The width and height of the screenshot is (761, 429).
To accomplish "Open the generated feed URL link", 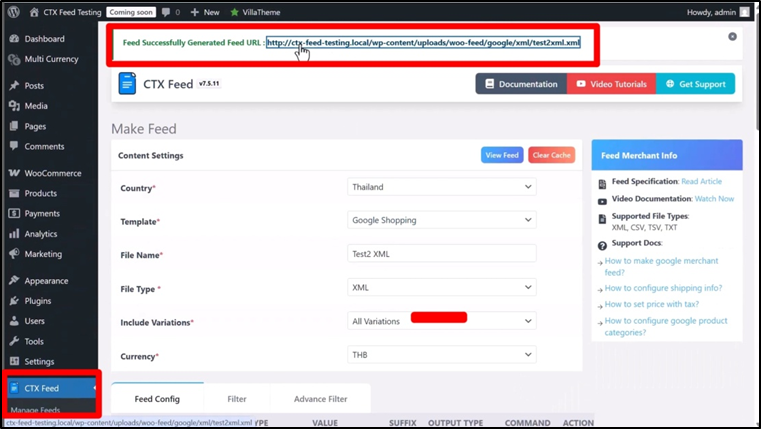I will 423,43.
